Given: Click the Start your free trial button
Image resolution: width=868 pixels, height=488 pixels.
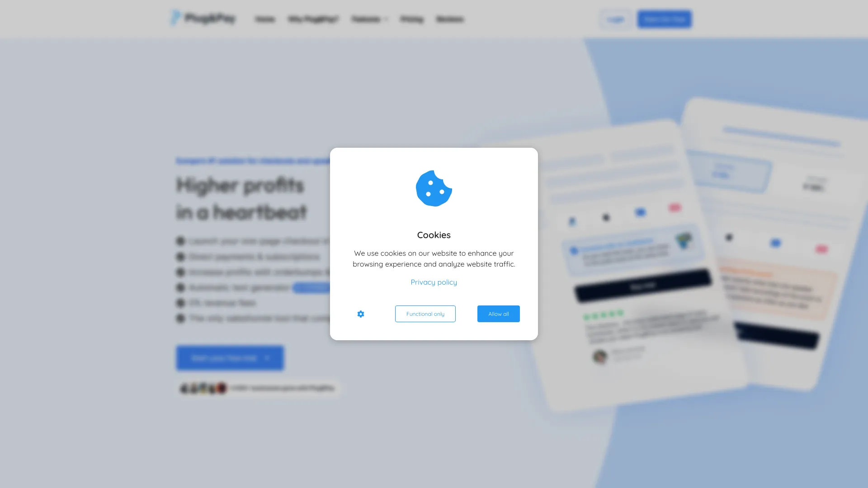Looking at the screenshot, I should coord(230,357).
